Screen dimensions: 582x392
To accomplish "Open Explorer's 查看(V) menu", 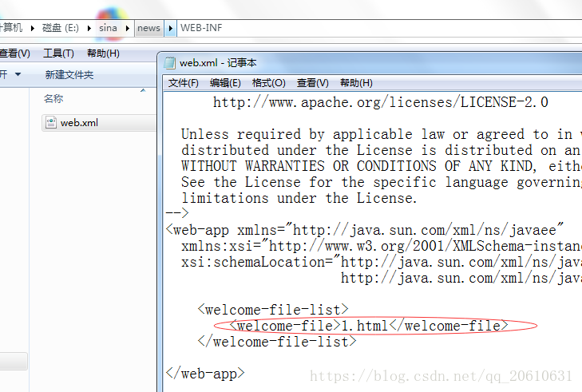I will tap(15, 53).
